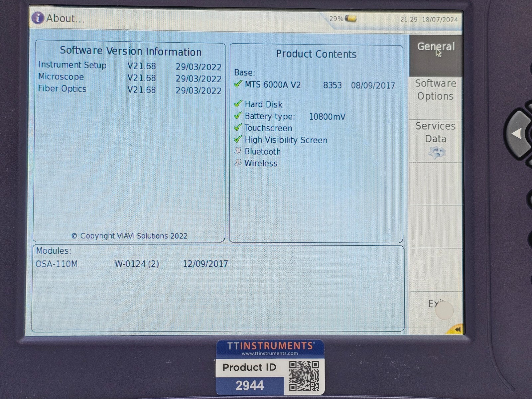Open the Services Data menu

tap(435, 132)
